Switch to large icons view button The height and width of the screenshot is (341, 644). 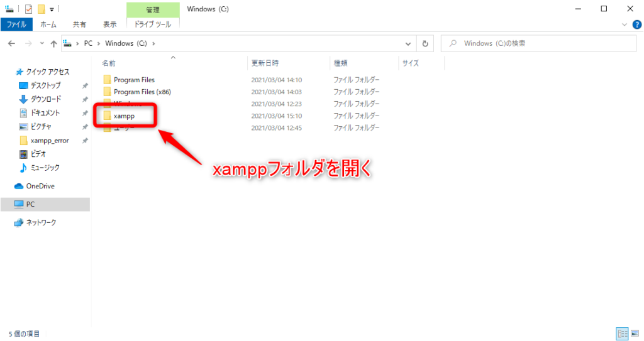635,333
